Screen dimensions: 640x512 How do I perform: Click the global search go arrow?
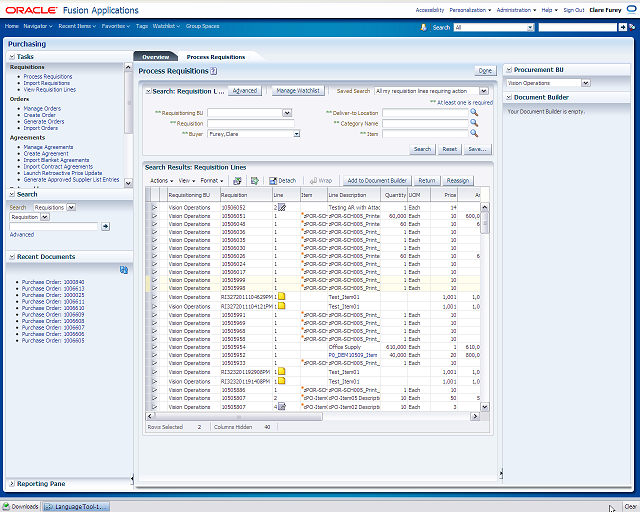coord(622,27)
